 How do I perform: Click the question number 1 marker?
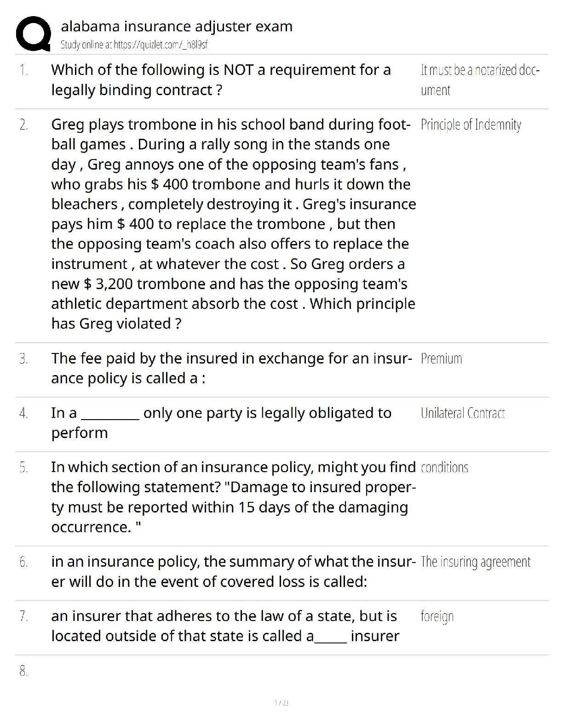click(24, 70)
